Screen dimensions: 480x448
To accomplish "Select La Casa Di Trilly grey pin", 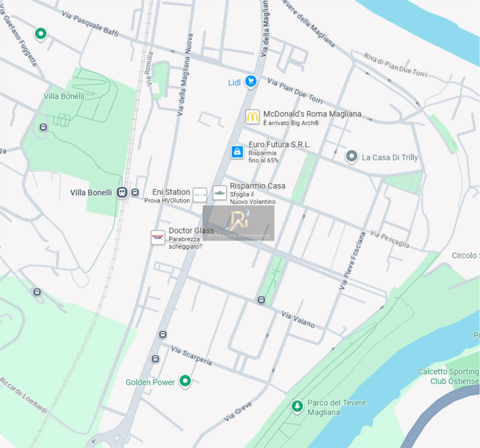I will point(352,156).
